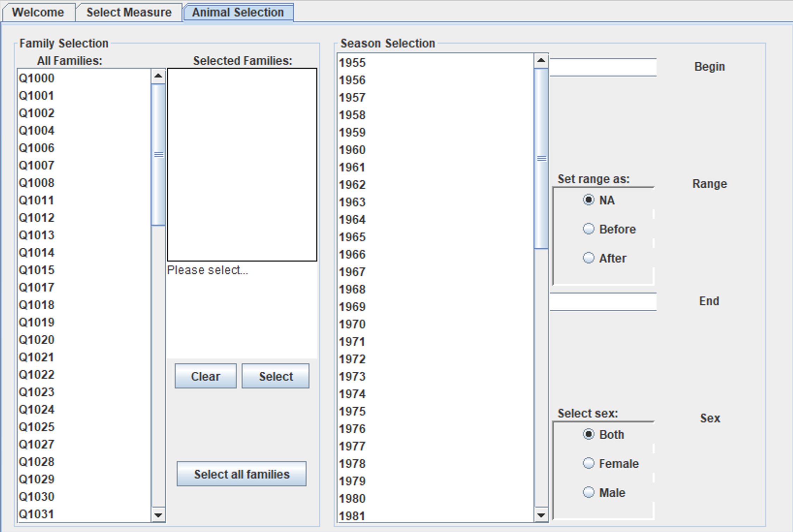Grab the All Families scrollbar thumb
Image resolution: width=793 pixels, height=532 pixels.
point(158,154)
